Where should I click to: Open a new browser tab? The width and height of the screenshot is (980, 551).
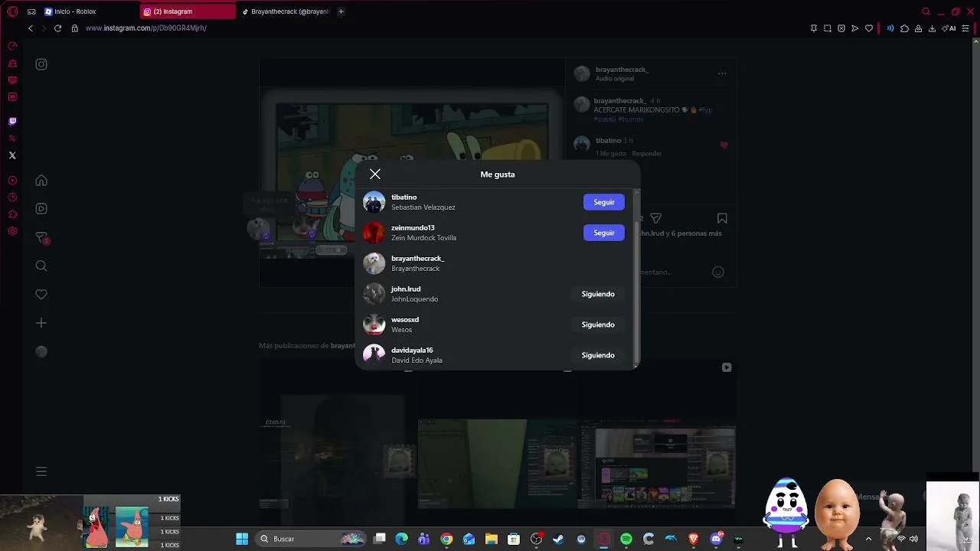(x=341, y=11)
